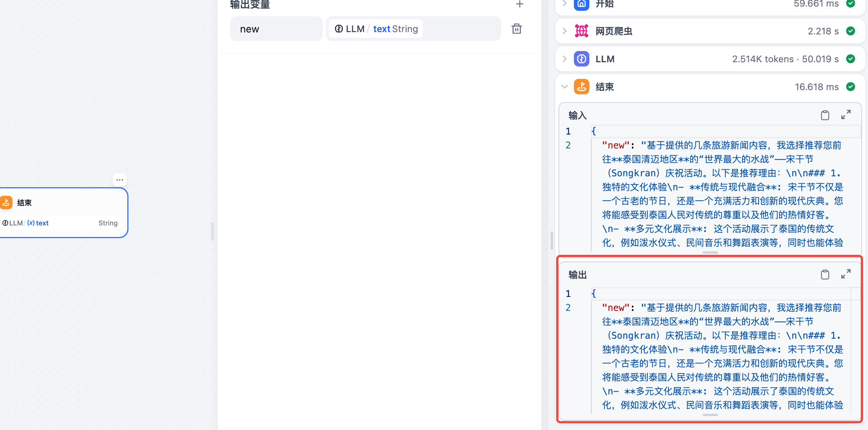Expand the 开始 step details
Image resolution: width=868 pixels, height=430 pixels.
[x=565, y=4]
